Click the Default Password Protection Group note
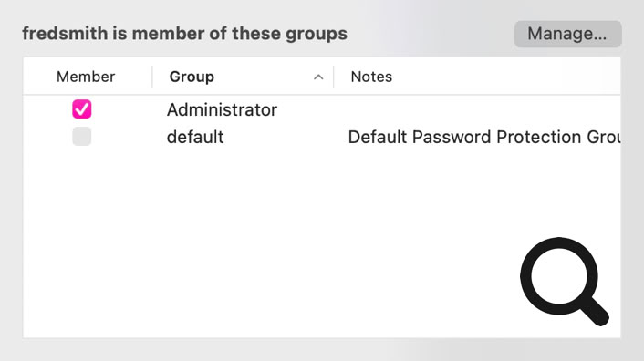Viewport: 644px width, 361px height. pos(484,137)
